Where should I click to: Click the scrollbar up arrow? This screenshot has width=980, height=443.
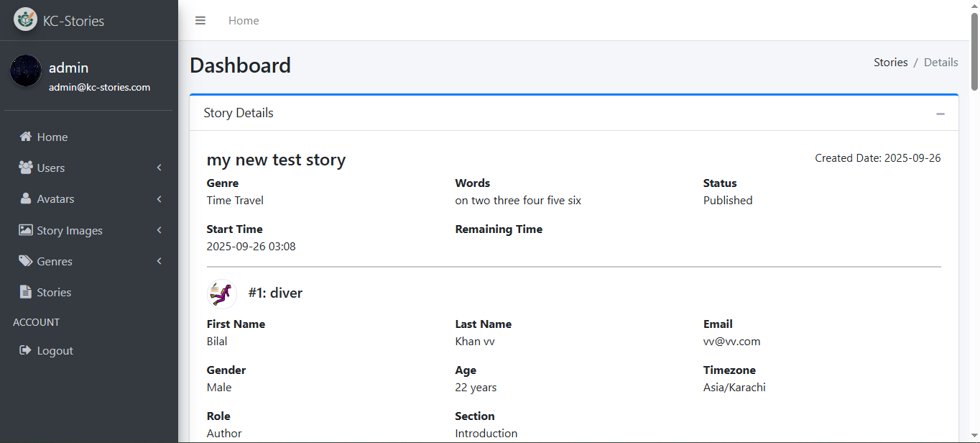pos(974,6)
